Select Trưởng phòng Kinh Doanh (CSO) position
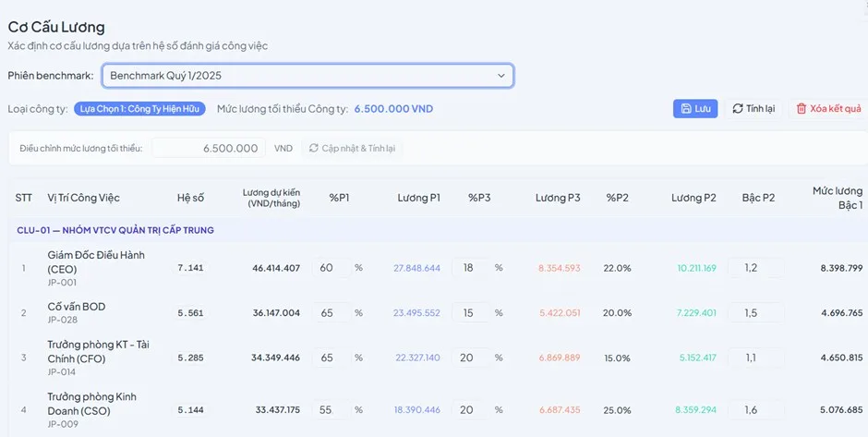 tap(92, 404)
